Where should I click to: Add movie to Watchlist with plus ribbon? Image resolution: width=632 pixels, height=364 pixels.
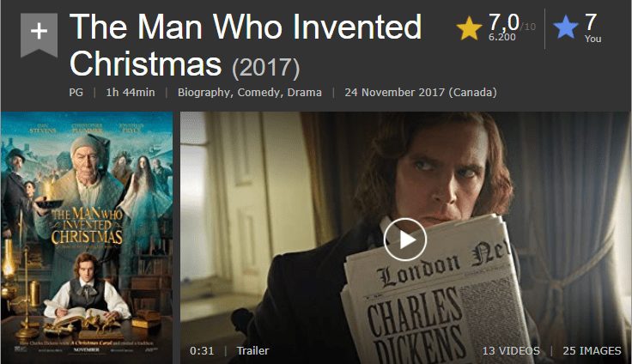[39, 35]
